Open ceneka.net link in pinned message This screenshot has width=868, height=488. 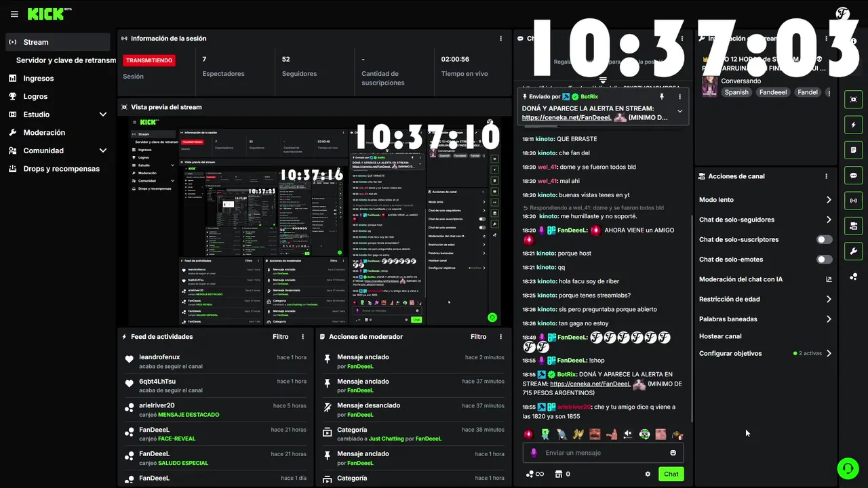(567, 118)
